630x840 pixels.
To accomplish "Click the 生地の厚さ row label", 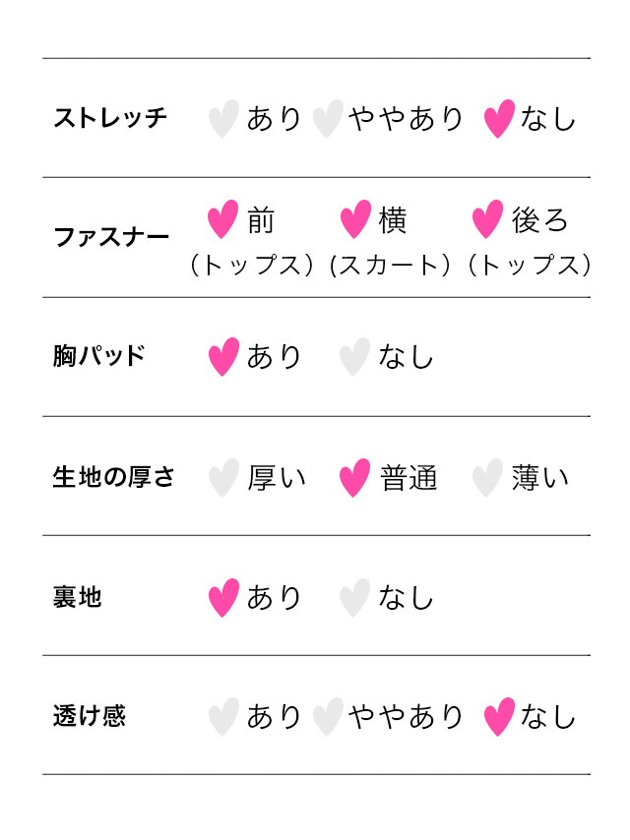I will pyautogui.click(x=113, y=478).
